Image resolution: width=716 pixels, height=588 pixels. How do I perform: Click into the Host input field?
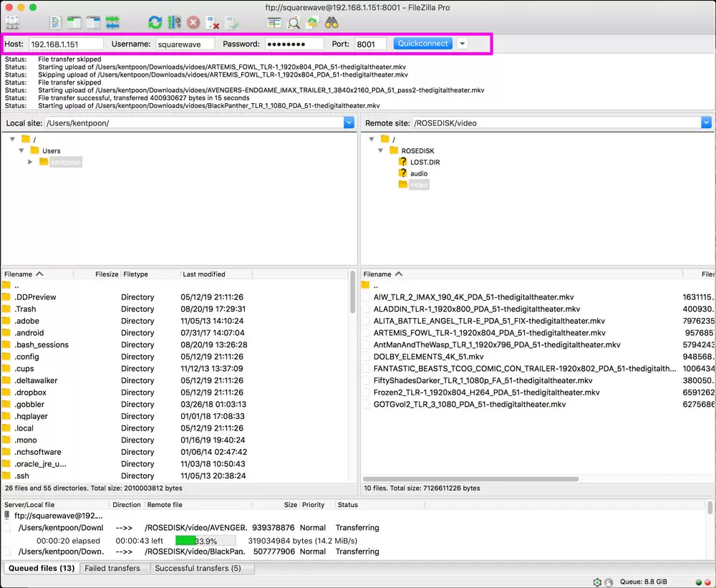(x=66, y=44)
